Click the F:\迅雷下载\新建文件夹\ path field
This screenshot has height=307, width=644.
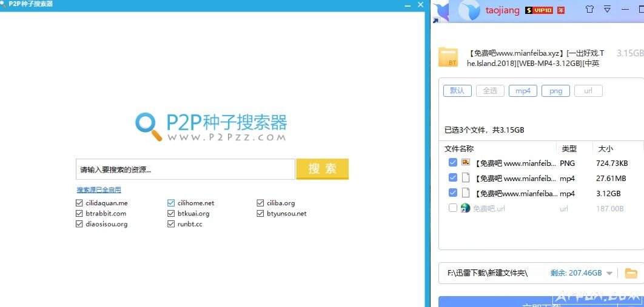tap(488, 273)
